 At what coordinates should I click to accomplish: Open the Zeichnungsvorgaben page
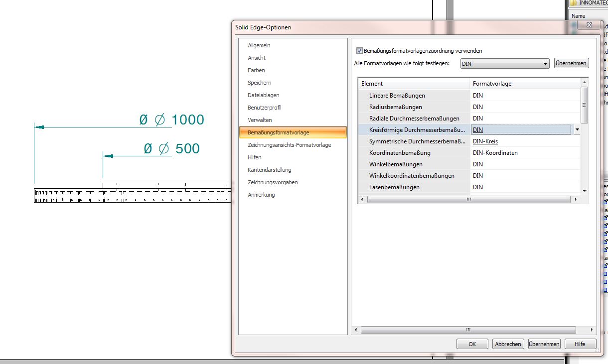273,182
